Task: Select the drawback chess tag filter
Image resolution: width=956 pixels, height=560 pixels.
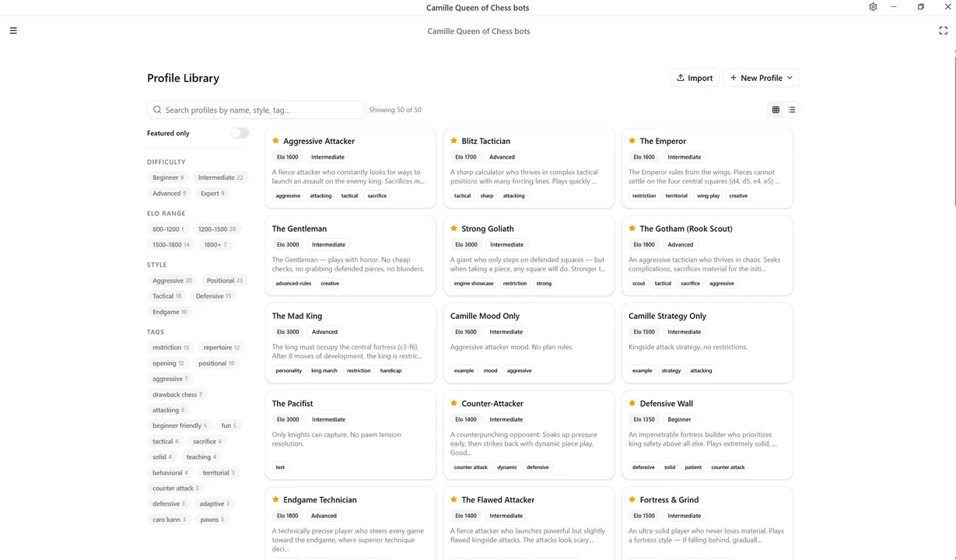Action: 177,394
